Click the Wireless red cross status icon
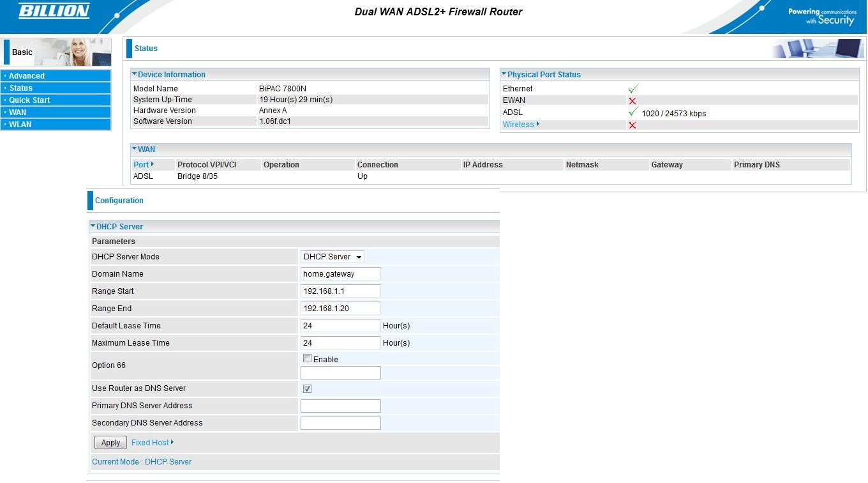 click(x=632, y=125)
